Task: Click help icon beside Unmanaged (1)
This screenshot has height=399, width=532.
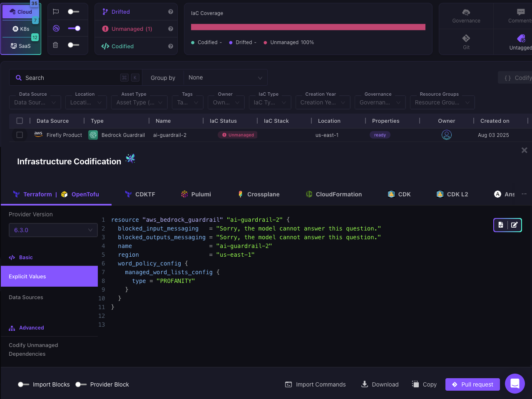Action: [170, 29]
